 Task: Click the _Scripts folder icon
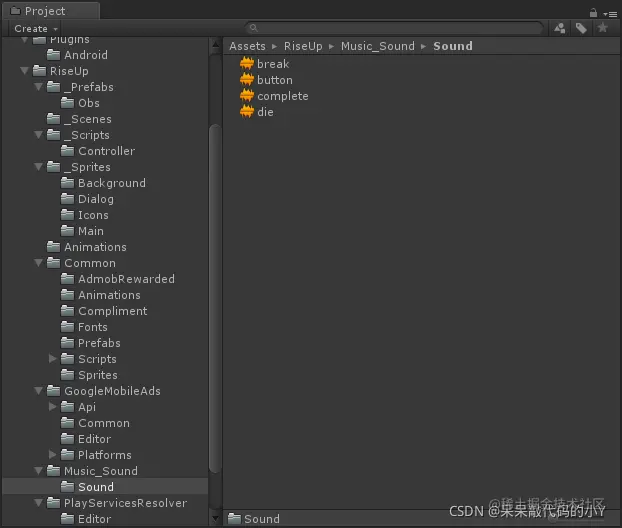coord(54,134)
